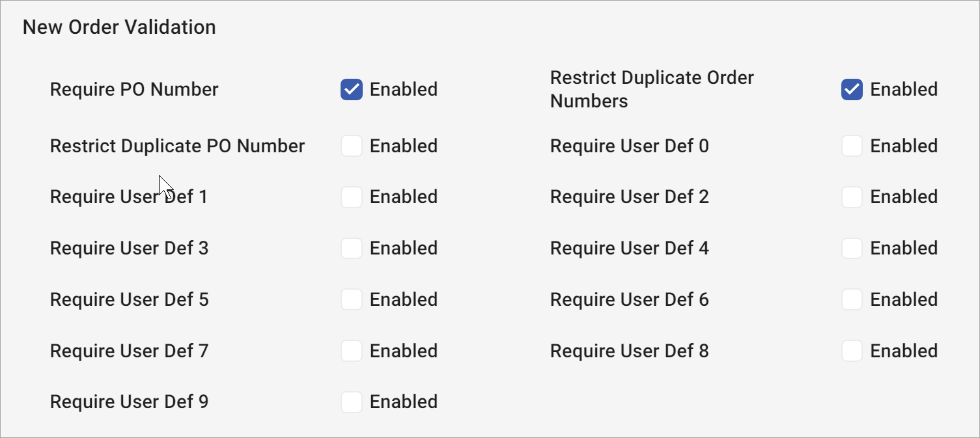This screenshot has width=980, height=438.
Task: Click the Restrict Duplicate PO Number label
Action: click(177, 146)
